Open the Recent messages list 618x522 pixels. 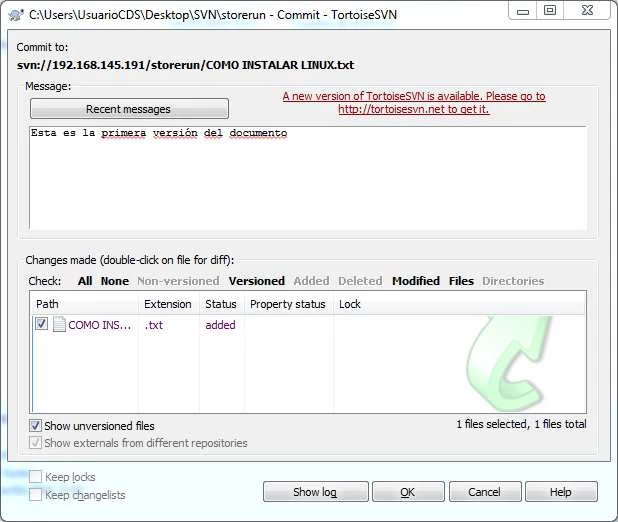click(x=129, y=109)
